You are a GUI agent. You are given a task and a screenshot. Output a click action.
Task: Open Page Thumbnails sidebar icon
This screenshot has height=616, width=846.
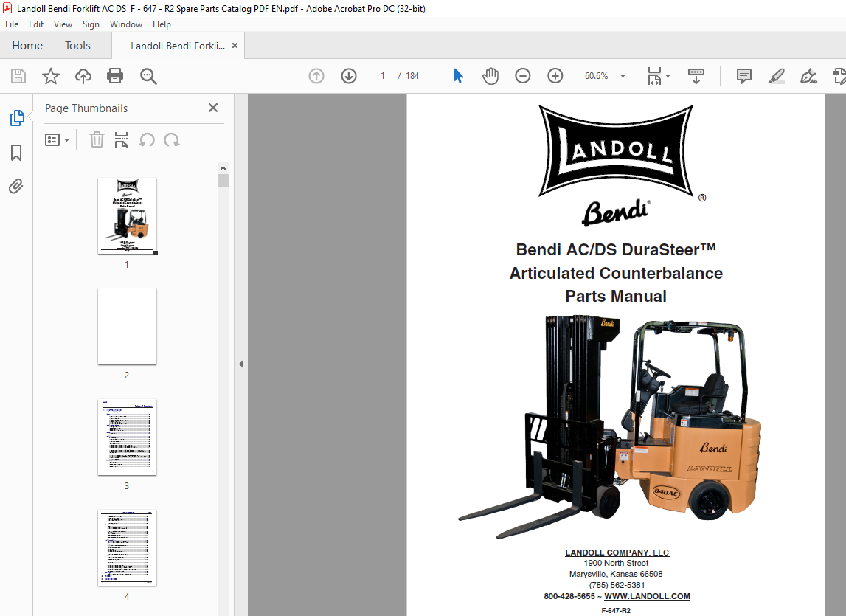pos(17,118)
